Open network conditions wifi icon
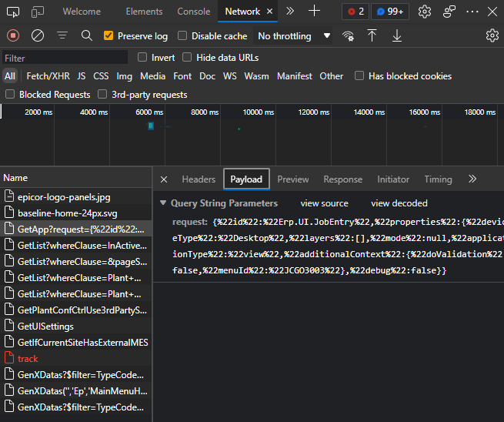The width and height of the screenshot is (504, 422). click(x=349, y=35)
